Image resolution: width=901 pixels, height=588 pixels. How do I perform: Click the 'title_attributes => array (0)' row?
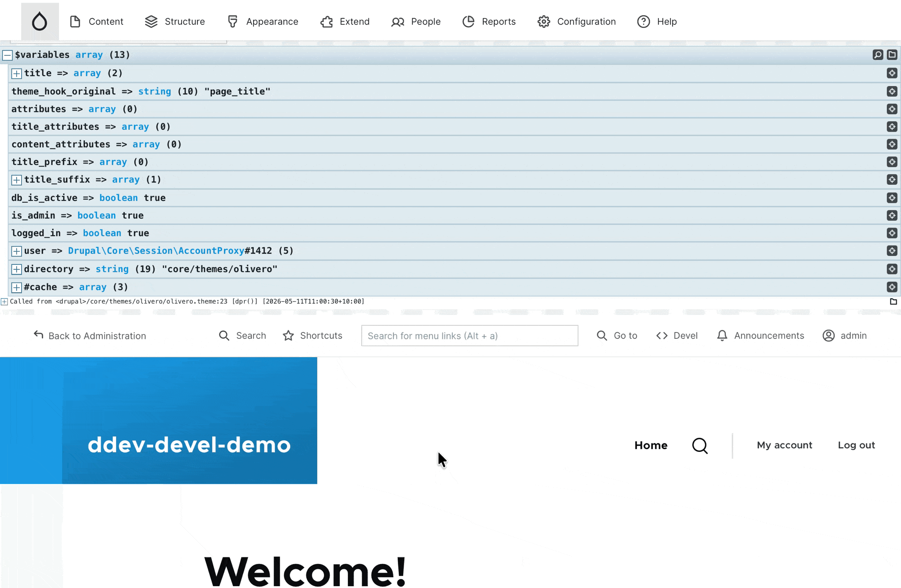point(454,127)
